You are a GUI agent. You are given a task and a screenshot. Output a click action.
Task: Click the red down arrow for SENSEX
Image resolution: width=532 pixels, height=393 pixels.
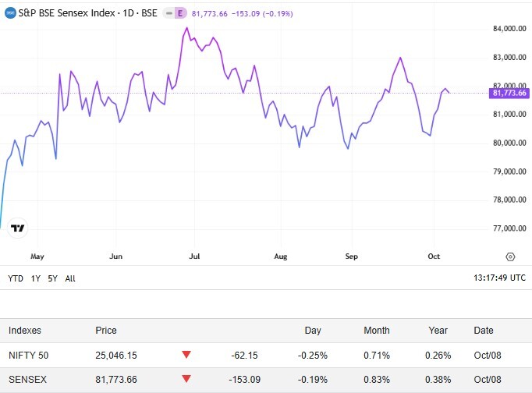coord(186,380)
